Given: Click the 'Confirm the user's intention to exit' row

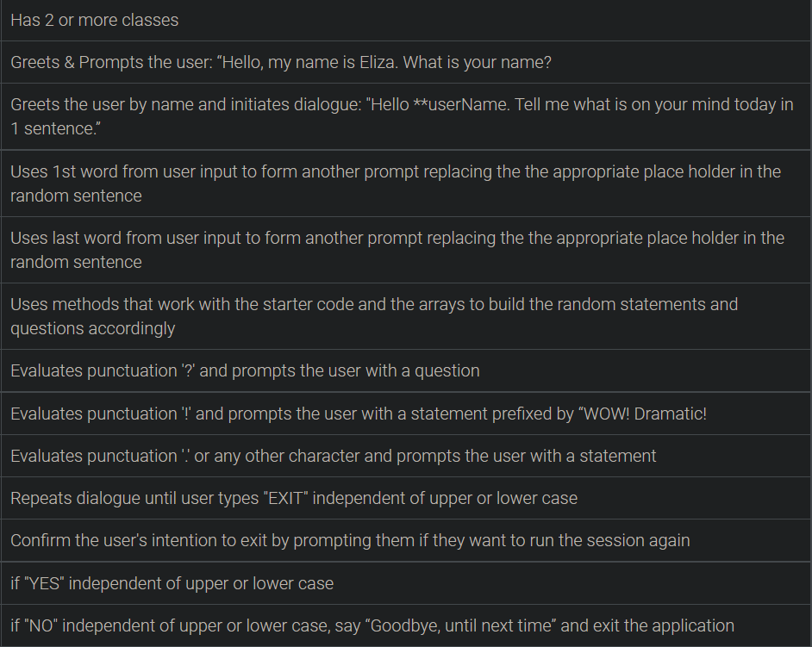Looking at the screenshot, I should coord(406,540).
